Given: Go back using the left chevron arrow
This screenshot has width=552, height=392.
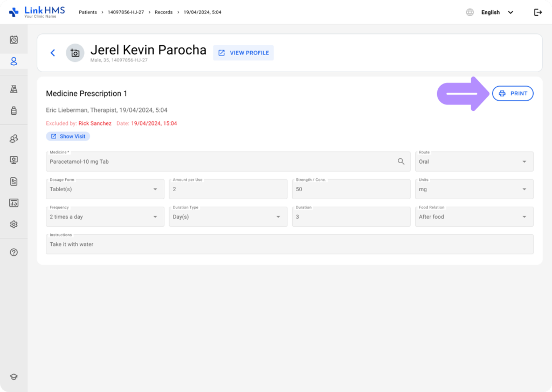Looking at the screenshot, I should point(53,53).
